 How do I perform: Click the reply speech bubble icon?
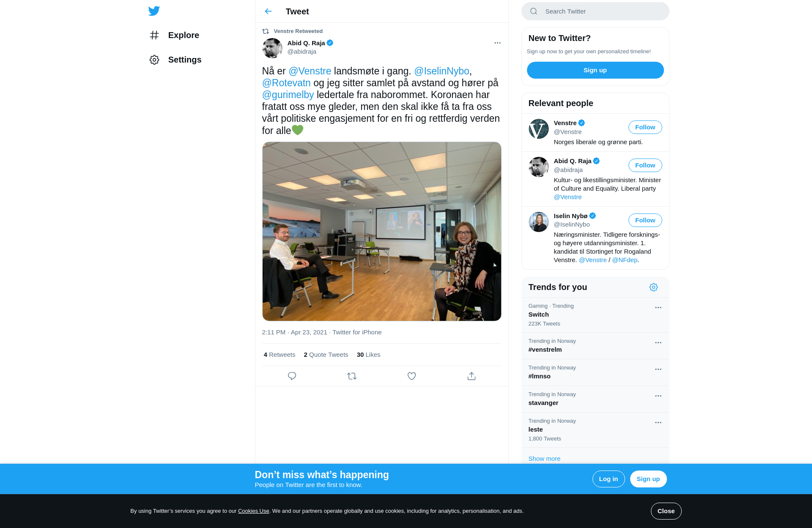292,376
